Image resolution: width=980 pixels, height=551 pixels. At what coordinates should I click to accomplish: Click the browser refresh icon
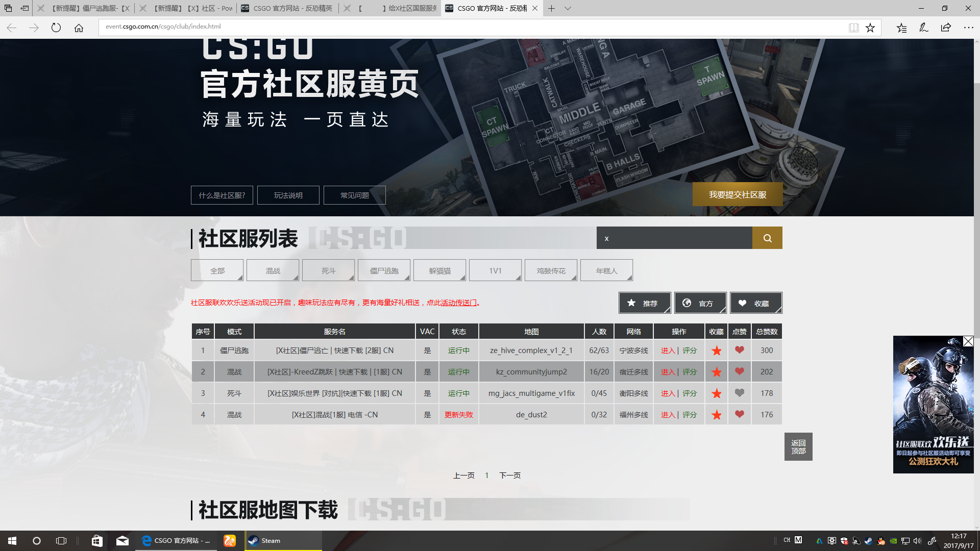[56, 28]
